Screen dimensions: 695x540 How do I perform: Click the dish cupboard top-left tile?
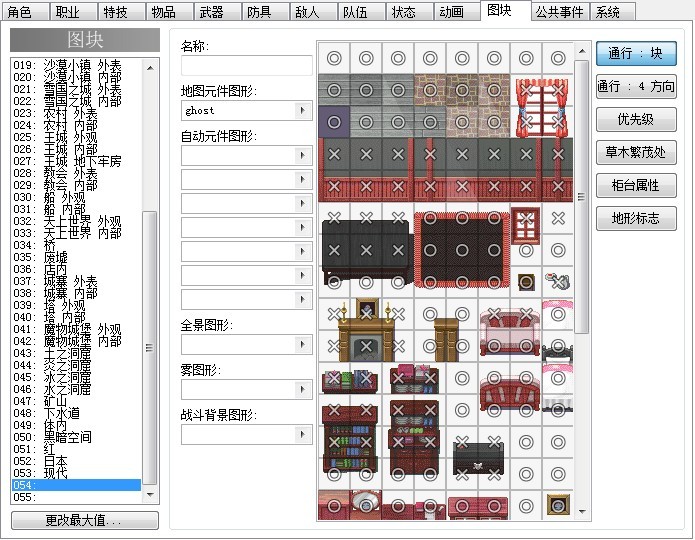398,410
